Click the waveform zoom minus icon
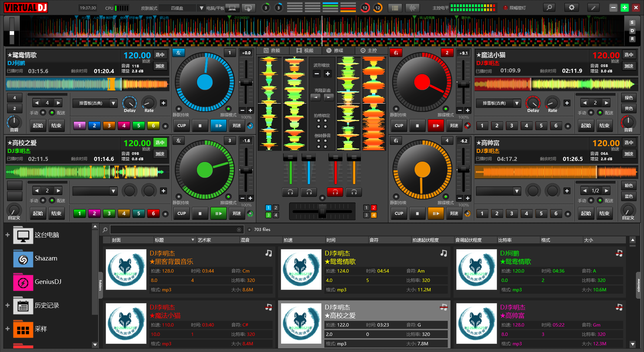Image resolution: width=644 pixels, height=352 pixels. [x=317, y=74]
